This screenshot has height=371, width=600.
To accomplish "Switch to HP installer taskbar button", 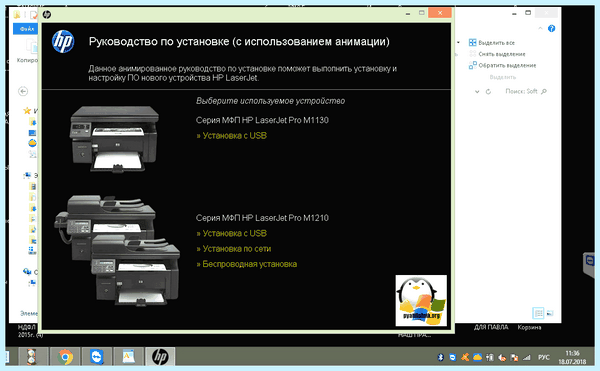I will click(160, 356).
